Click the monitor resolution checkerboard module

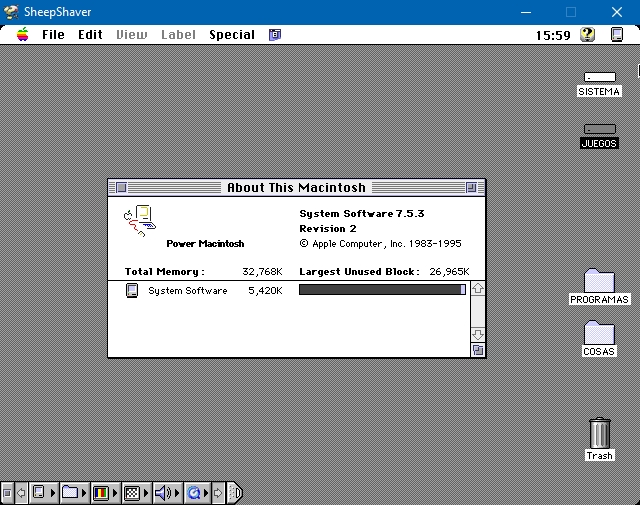click(132, 493)
